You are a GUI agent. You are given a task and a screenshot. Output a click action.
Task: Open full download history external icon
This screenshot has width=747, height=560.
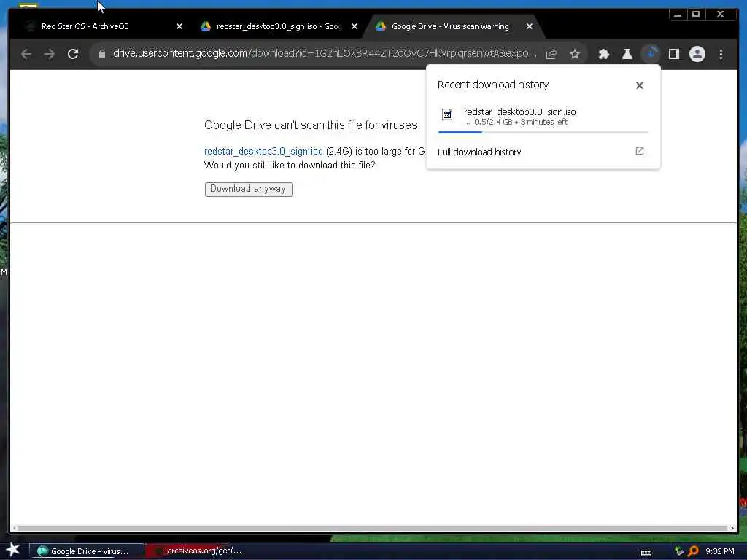point(639,151)
